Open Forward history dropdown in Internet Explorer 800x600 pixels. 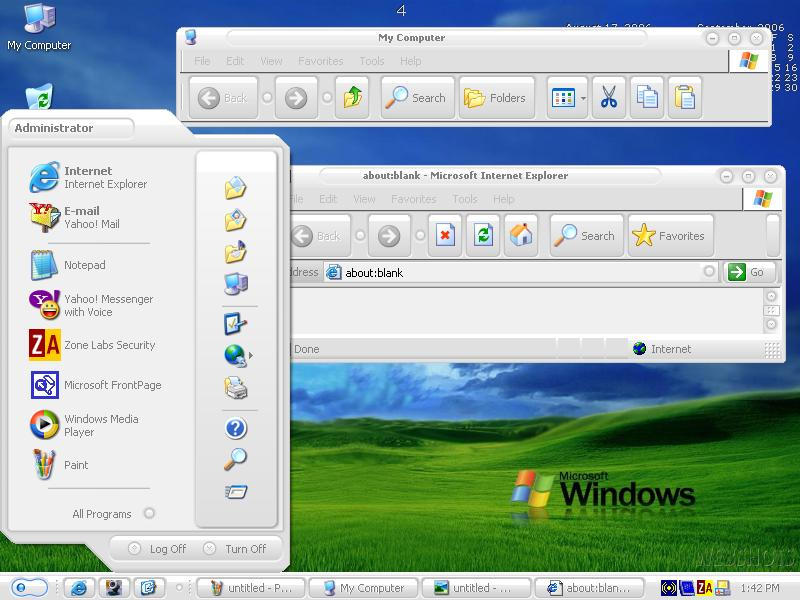coord(420,235)
